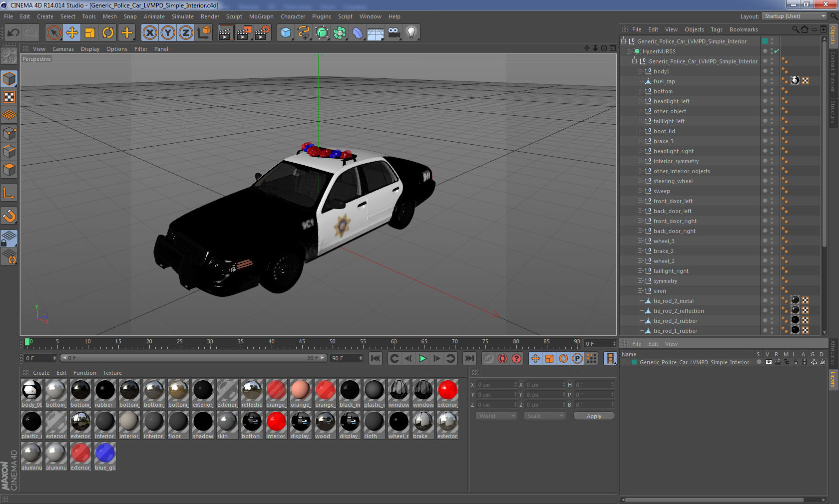
Task: Select the blue_gla material swatch
Action: [x=105, y=456]
